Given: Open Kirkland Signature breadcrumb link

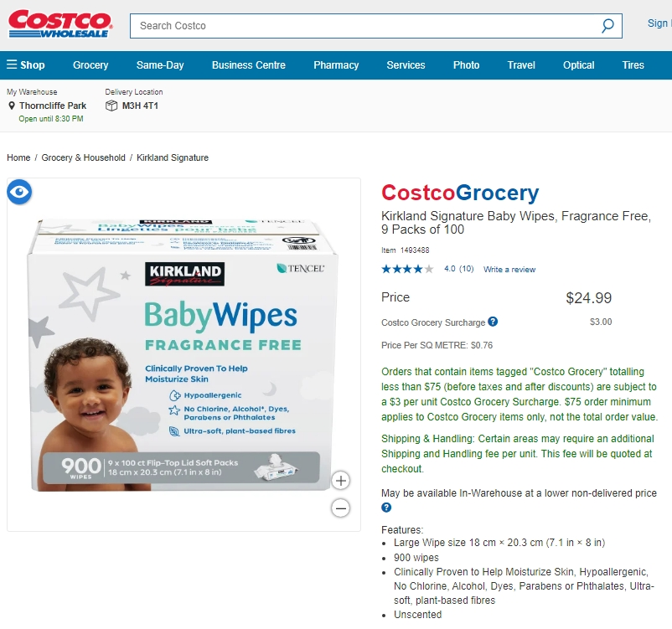Looking at the screenshot, I should [x=173, y=157].
